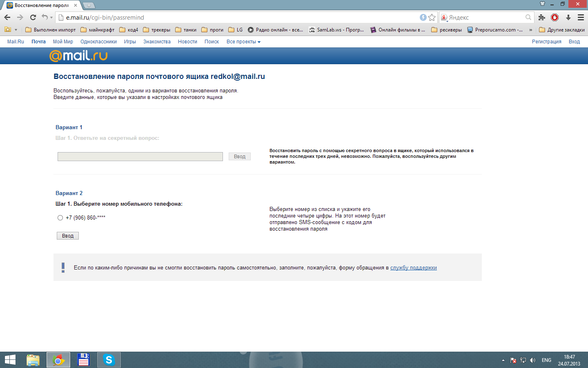Click the greyed Ввод button in Вариант 1
This screenshot has width=588, height=368.
point(240,157)
